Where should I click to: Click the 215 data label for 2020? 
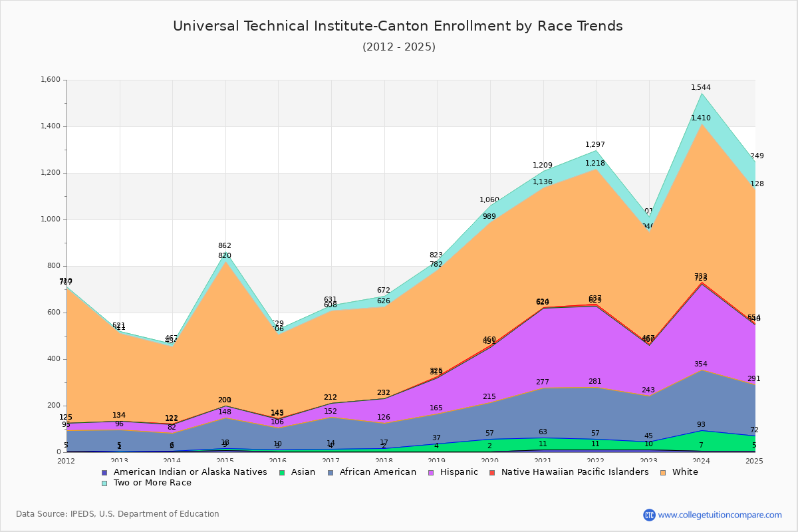click(489, 397)
